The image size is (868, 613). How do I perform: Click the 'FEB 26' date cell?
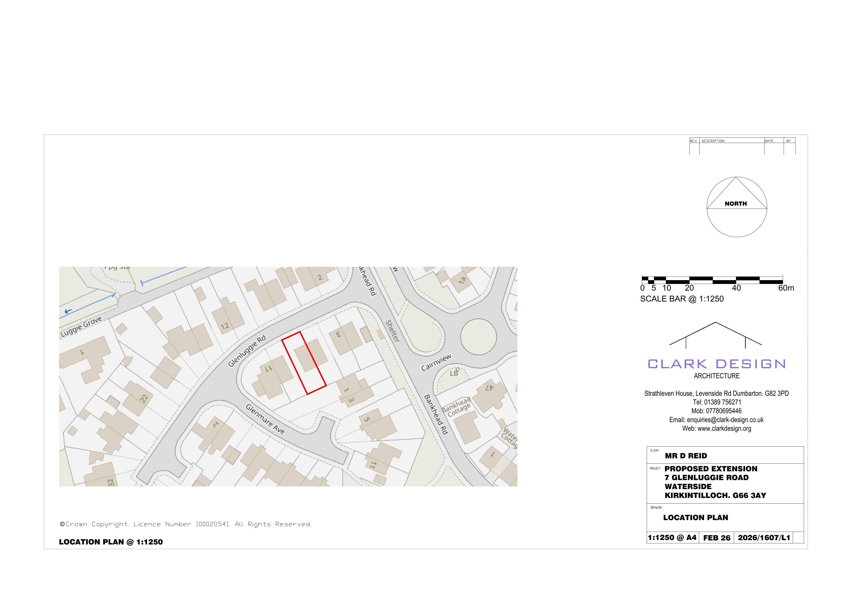[x=717, y=538]
